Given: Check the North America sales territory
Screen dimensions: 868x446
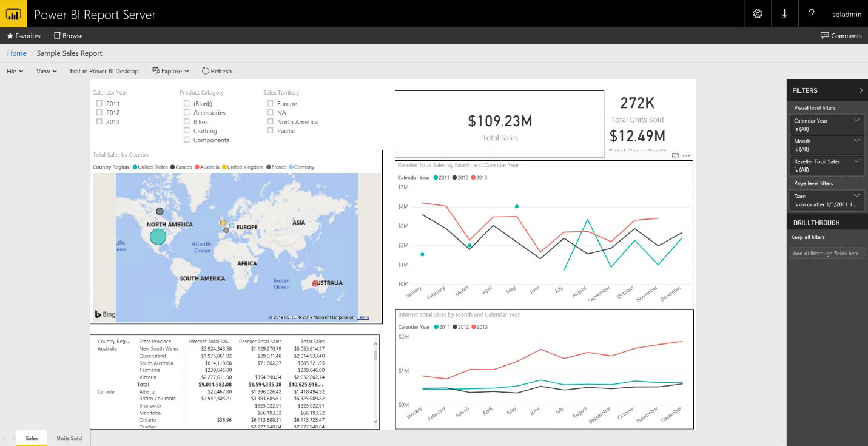Looking at the screenshot, I should [x=271, y=121].
